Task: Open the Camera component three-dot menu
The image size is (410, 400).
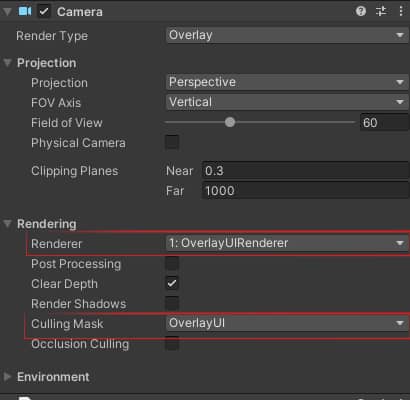Action: tap(401, 11)
